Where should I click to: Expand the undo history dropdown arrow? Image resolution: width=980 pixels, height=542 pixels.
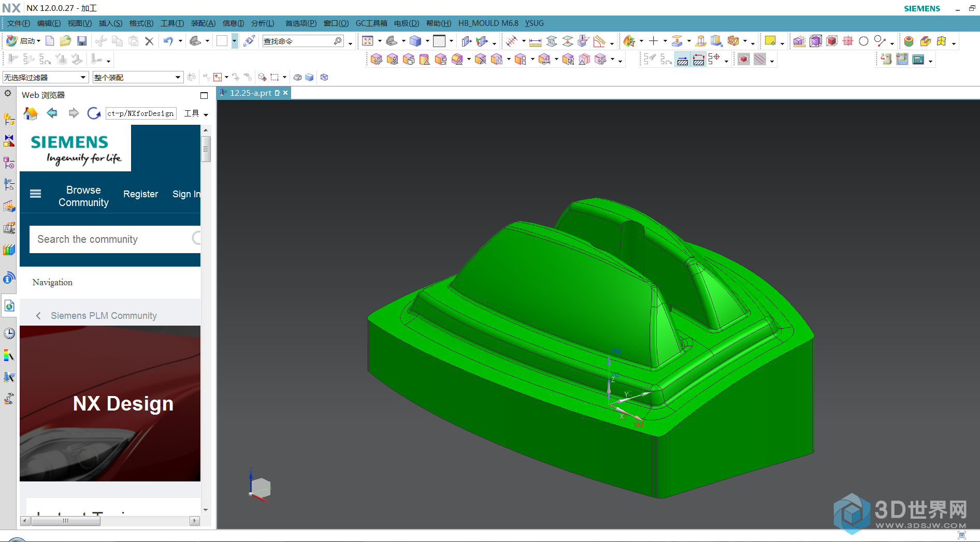click(x=180, y=41)
